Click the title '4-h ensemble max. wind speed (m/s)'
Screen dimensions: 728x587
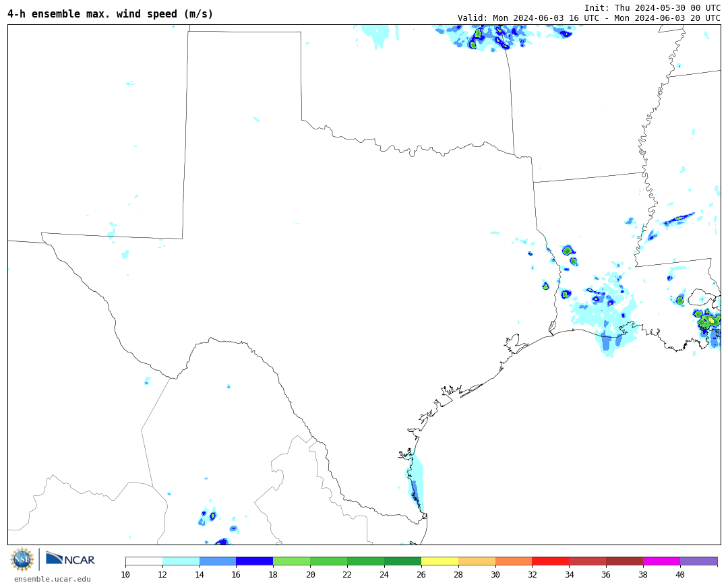111,14
